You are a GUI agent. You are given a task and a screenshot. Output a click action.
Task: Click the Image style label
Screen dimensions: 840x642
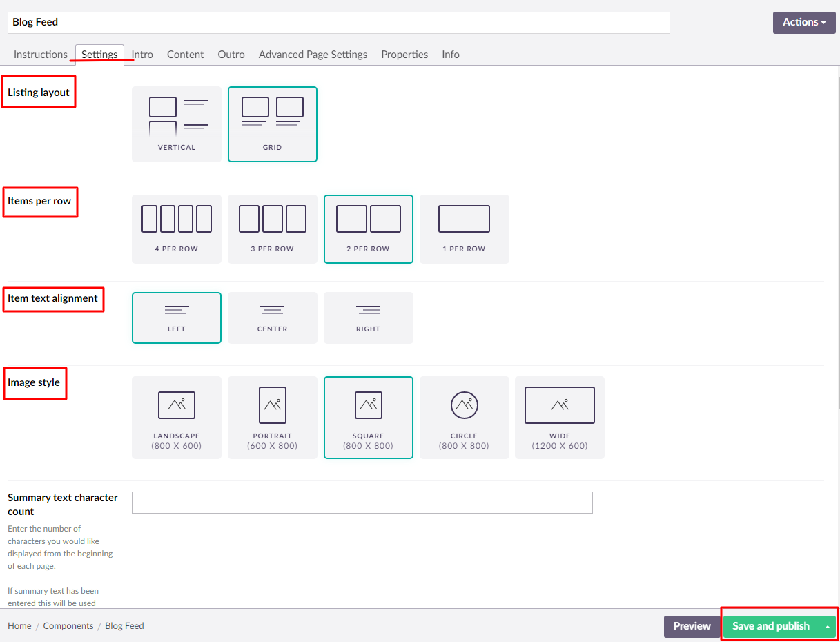click(34, 382)
